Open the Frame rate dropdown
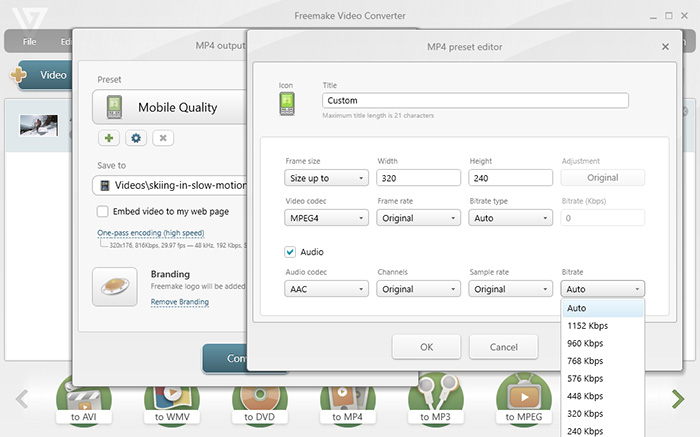 [x=418, y=218]
